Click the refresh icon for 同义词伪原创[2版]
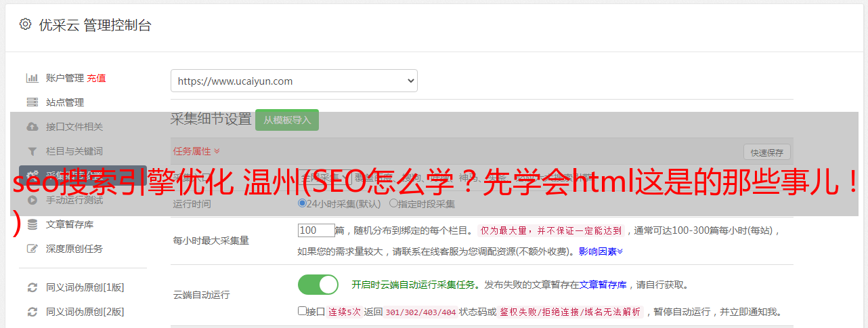868x328 pixels. tap(32, 312)
